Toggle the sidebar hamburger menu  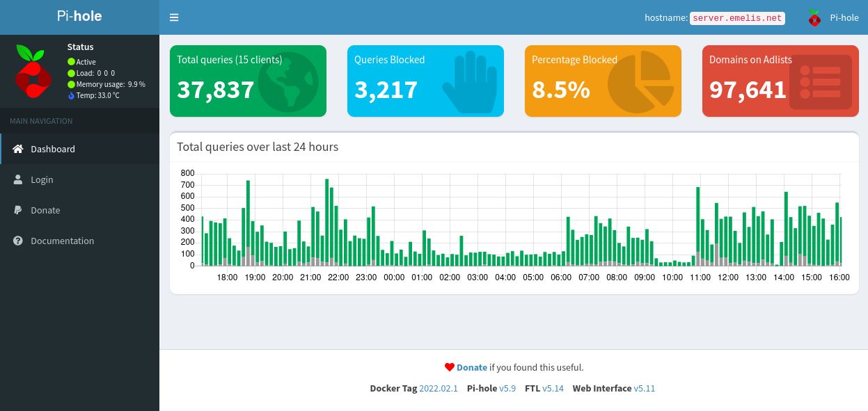tap(174, 17)
